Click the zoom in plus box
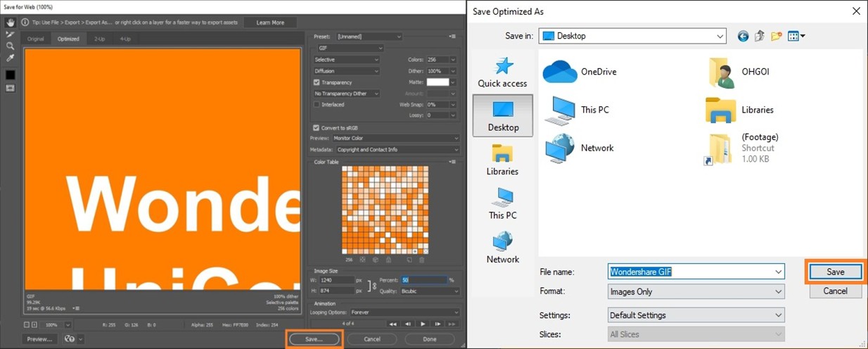This screenshot has height=349, width=868. [35, 324]
